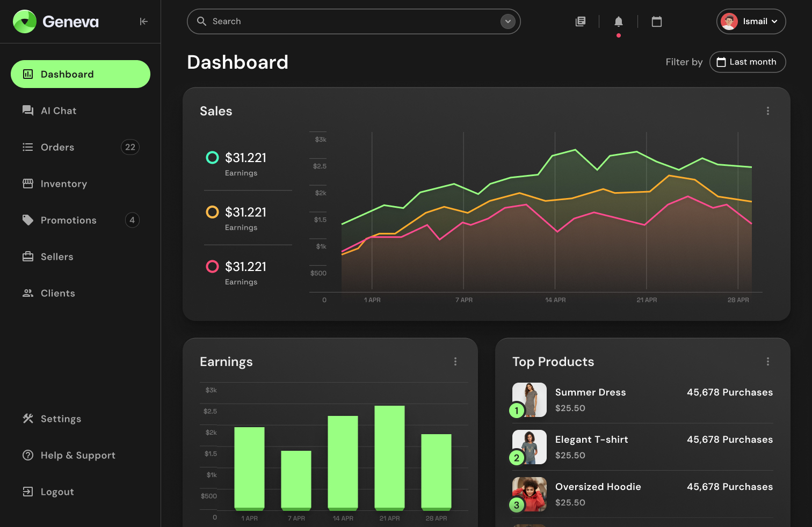Select the AI Chat sidebar icon
This screenshot has width=812, height=527.
(x=27, y=111)
